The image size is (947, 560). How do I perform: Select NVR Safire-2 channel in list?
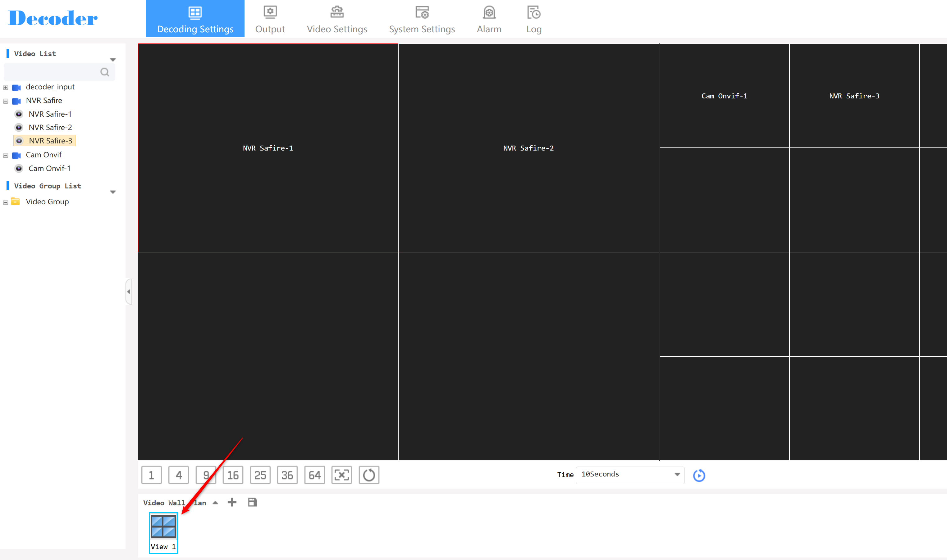50,128
